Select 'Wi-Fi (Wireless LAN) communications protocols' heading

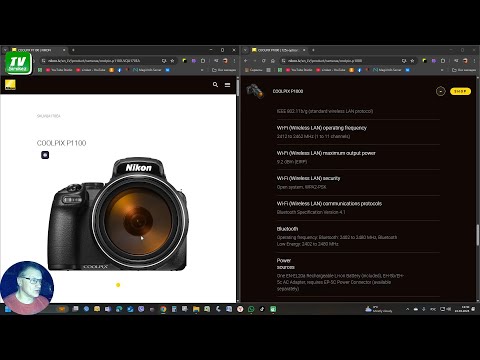point(329,204)
